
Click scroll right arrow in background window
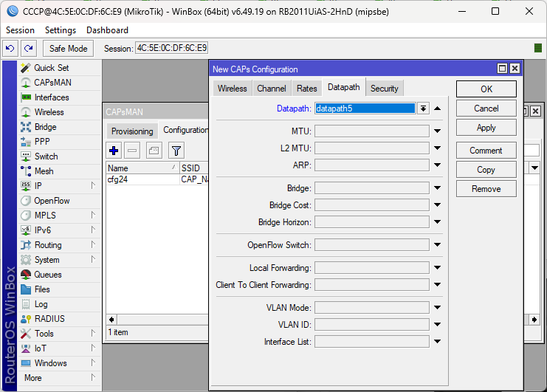pos(534,320)
